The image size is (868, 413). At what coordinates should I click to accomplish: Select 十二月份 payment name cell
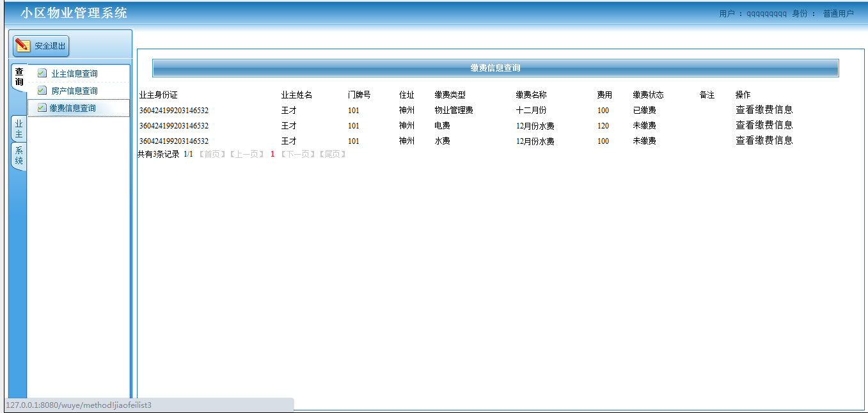click(532, 110)
